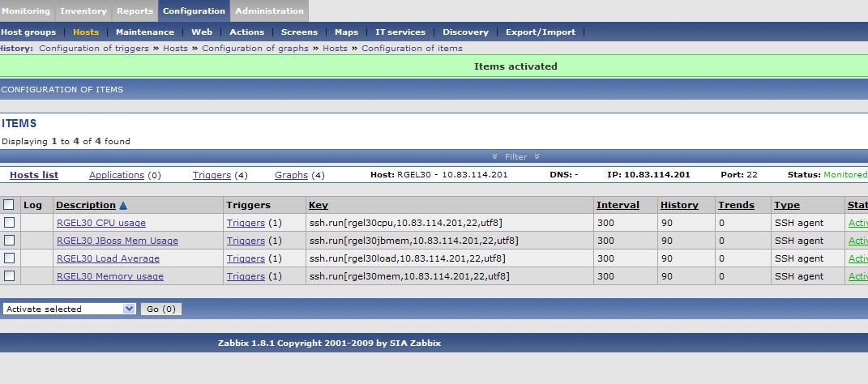Click the Go (0) button

[x=161, y=309]
